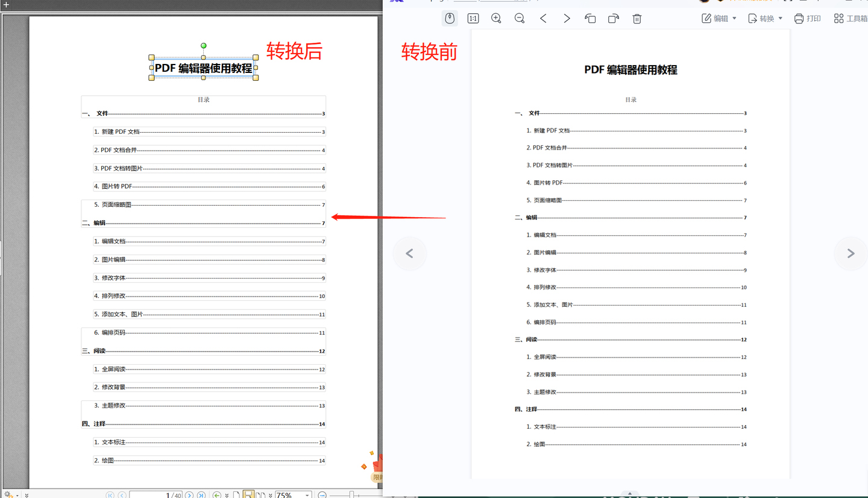Click the large round previous arrow beside page

[410, 253]
